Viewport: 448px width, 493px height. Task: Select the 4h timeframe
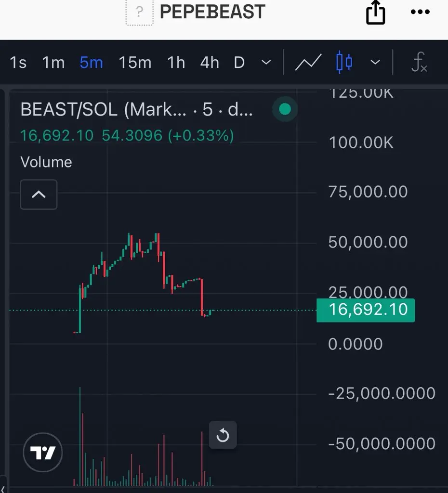point(210,62)
